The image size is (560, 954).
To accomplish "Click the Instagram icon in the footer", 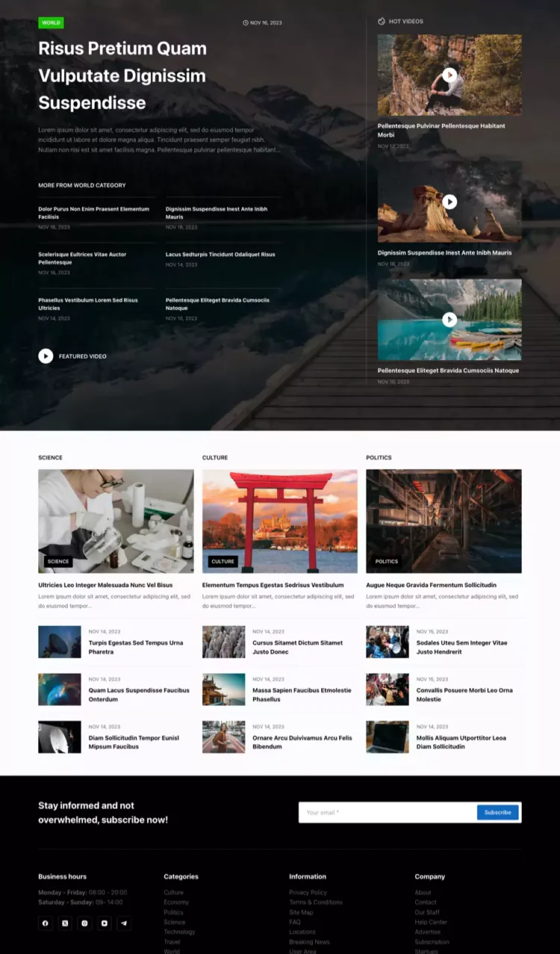I will coord(84,923).
